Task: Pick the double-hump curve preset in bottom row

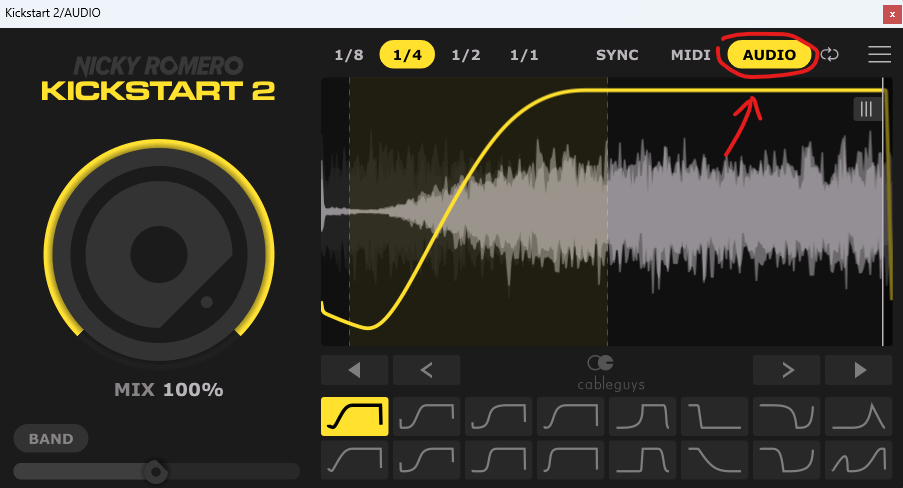Action: [x=858, y=460]
